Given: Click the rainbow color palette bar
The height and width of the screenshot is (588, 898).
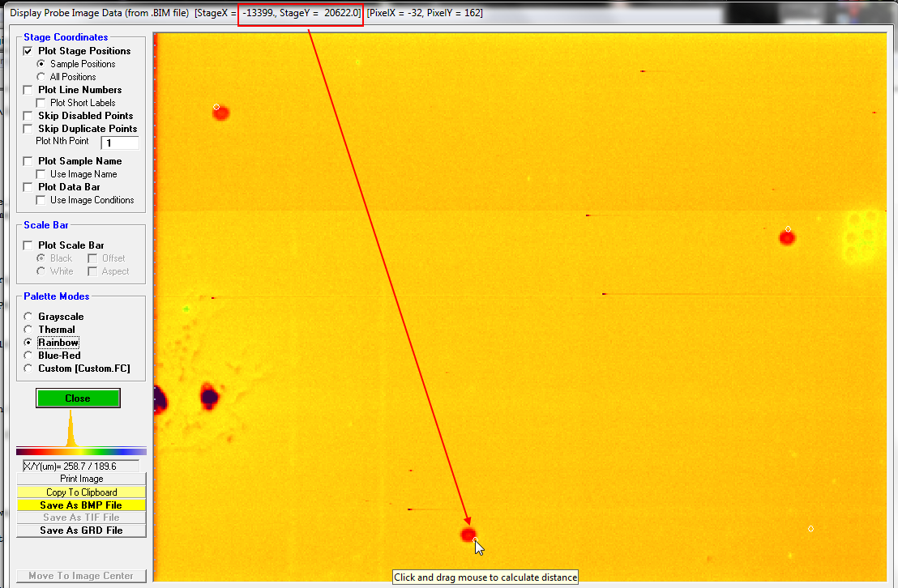Looking at the screenshot, I should [x=81, y=451].
